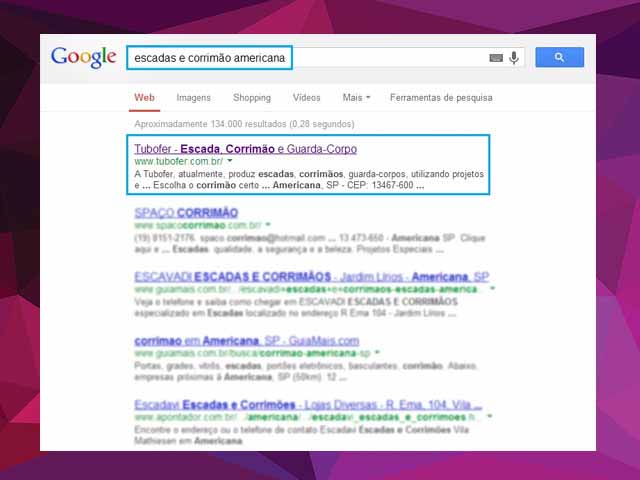Open Escadavi Escadas e Corrimões result link
640x480 pixels.
pos(308,405)
